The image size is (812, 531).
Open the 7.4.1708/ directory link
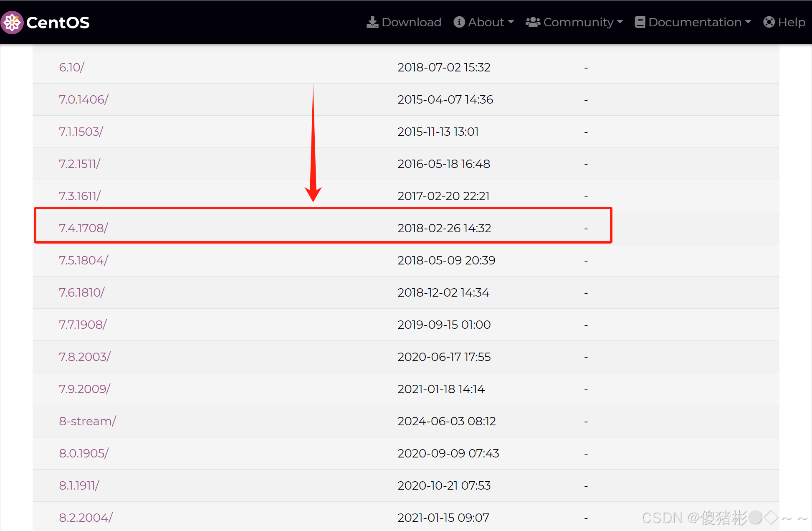click(x=83, y=228)
